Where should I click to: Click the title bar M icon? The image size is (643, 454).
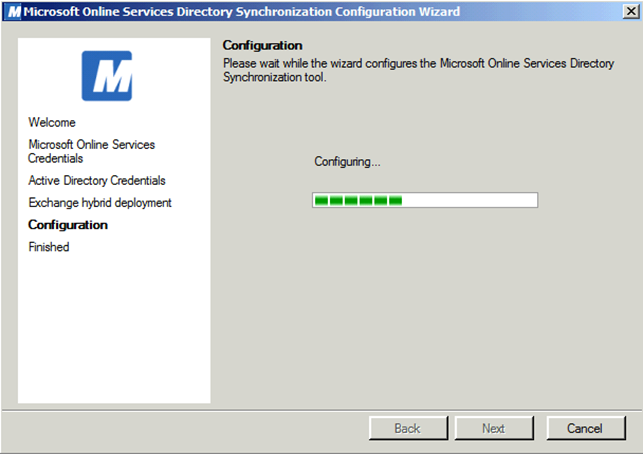click(14, 11)
